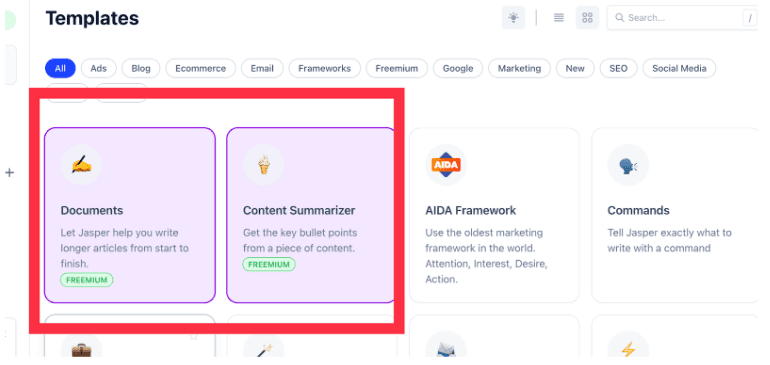Click FREEMIUM badge on Content Summarizer card
The width and height of the screenshot is (770, 365).
click(269, 264)
